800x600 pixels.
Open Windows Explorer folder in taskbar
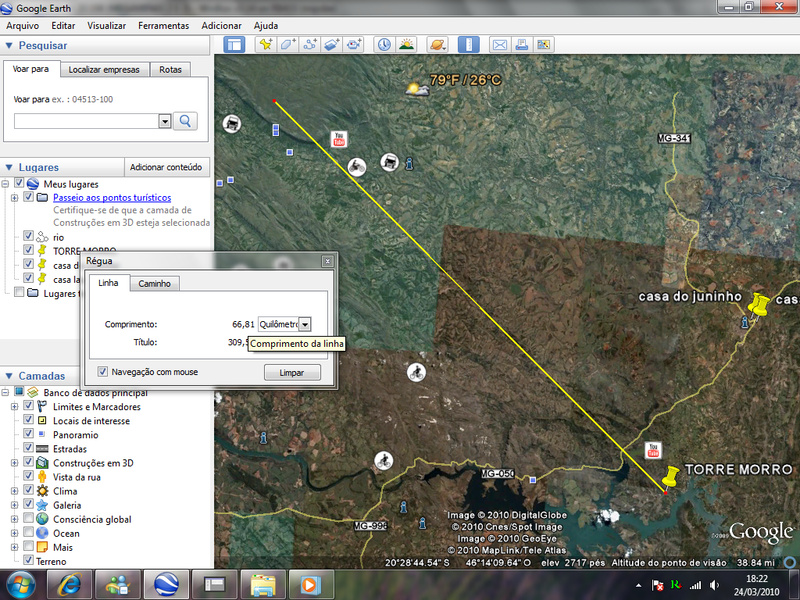(262, 584)
